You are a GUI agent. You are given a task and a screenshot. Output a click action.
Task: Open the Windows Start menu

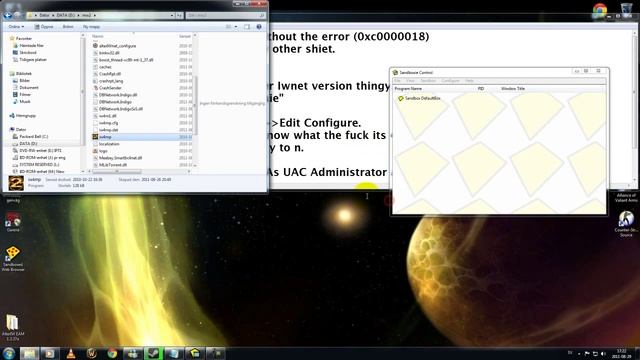[x=9, y=353]
